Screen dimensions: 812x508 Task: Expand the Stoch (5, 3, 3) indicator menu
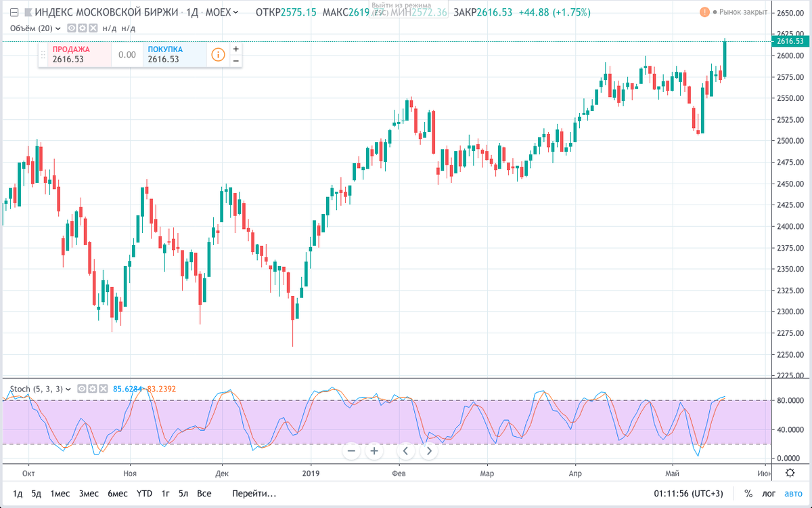point(70,389)
